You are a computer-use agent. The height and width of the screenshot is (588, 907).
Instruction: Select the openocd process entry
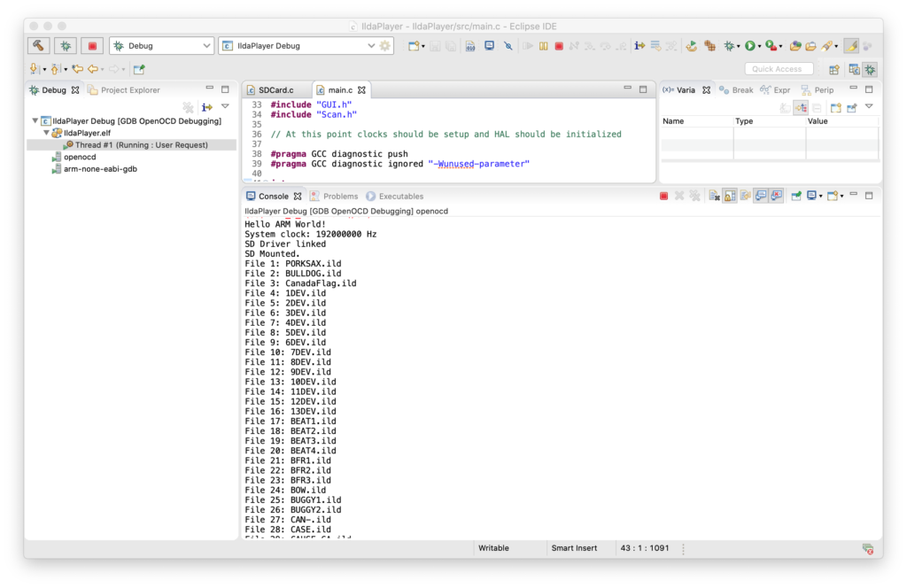pyautogui.click(x=80, y=157)
